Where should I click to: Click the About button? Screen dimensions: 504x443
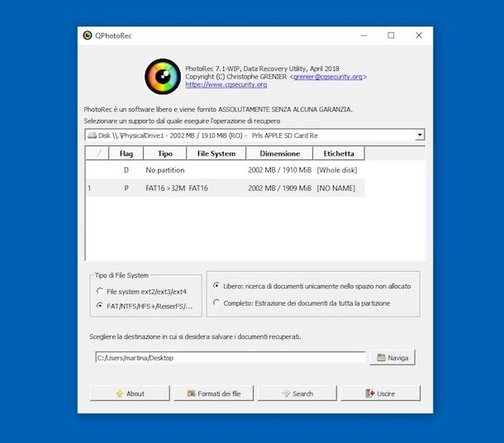[x=130, y=393]
